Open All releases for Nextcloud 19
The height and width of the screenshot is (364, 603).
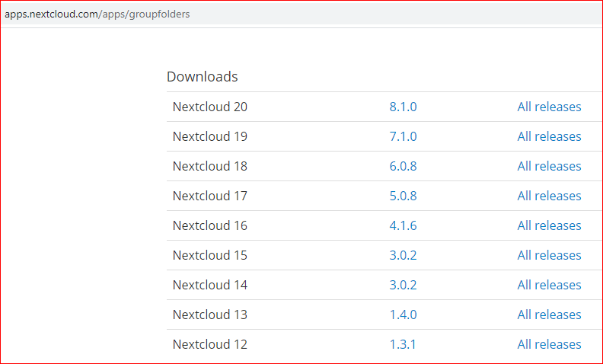pyautogui.click(x=549, y=136)
